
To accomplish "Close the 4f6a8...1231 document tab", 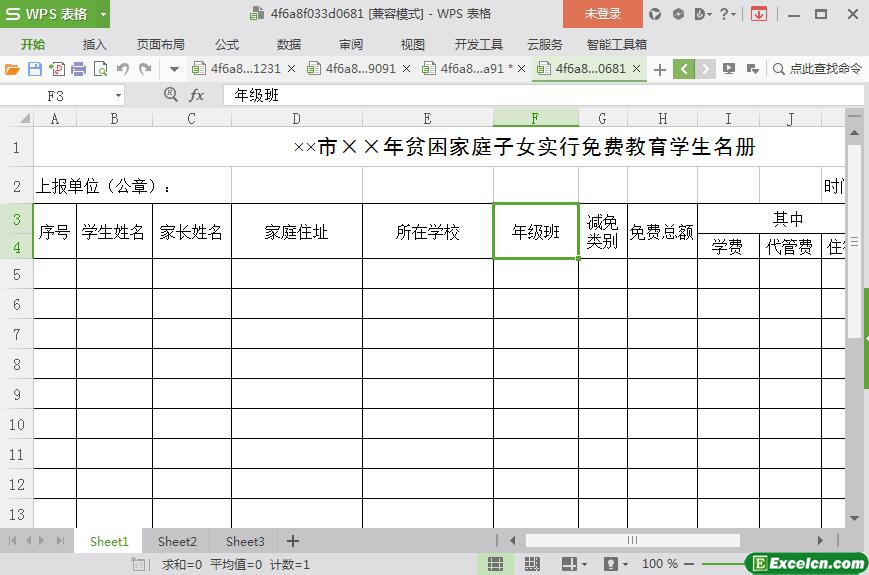I will click(292, 69).
